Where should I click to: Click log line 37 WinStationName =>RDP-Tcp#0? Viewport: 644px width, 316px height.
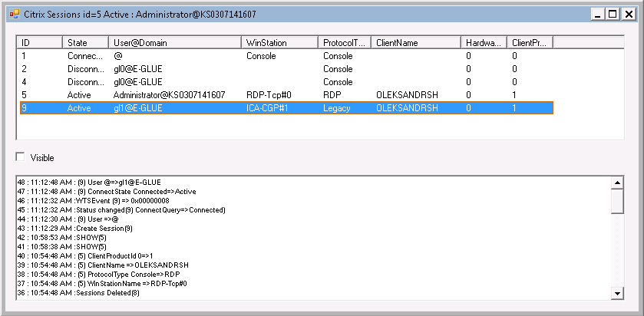[102, 283]
